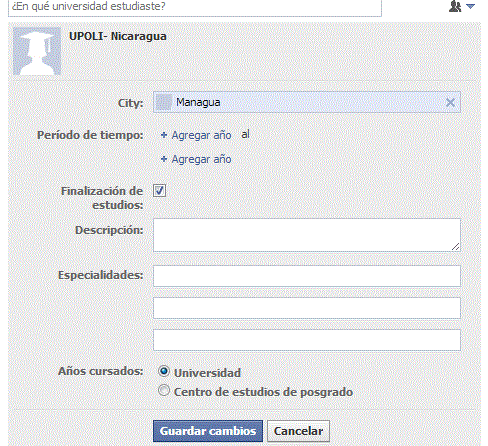This screenshot has height=446, width=488.
Task: Save with Guardar cambios button
Action: click(x=208, y=431)
